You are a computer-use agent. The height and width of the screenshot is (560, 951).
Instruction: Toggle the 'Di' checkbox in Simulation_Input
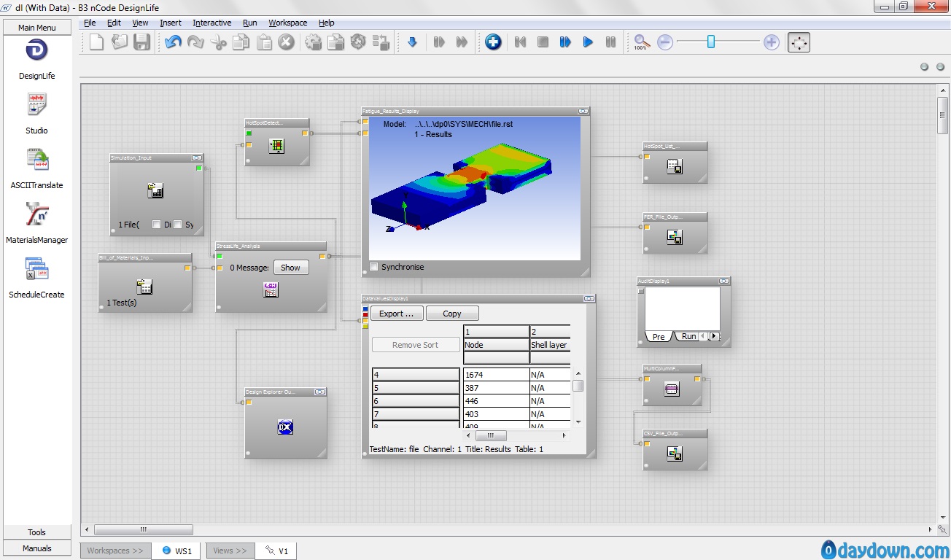click(156, 225)
